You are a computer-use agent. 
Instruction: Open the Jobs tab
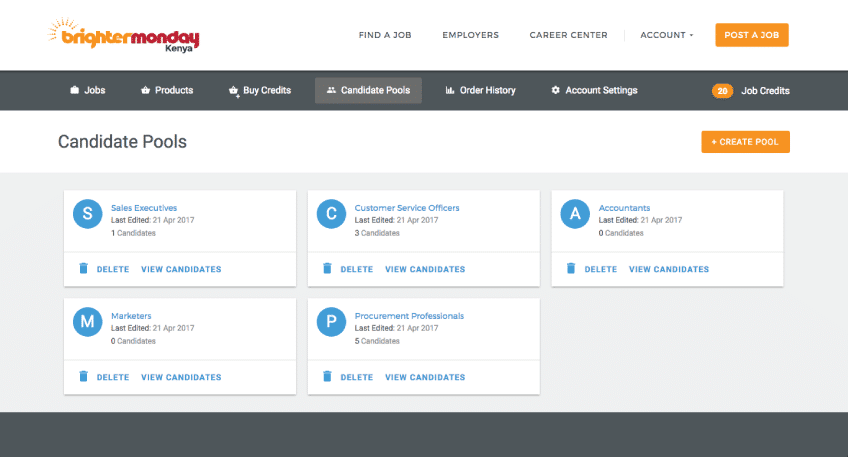(x=87, y=91)
